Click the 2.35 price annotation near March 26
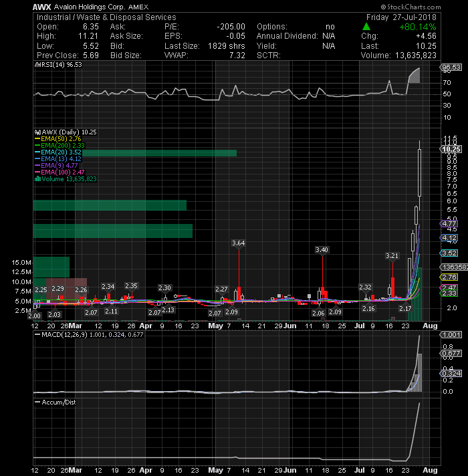Viewport: 468px width, 476px height. click(132, 286)
